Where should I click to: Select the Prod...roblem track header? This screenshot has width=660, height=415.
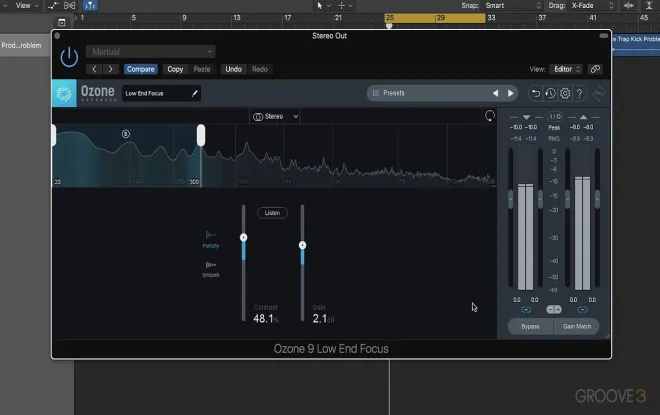pyautogui.click(x=25, y=45)
